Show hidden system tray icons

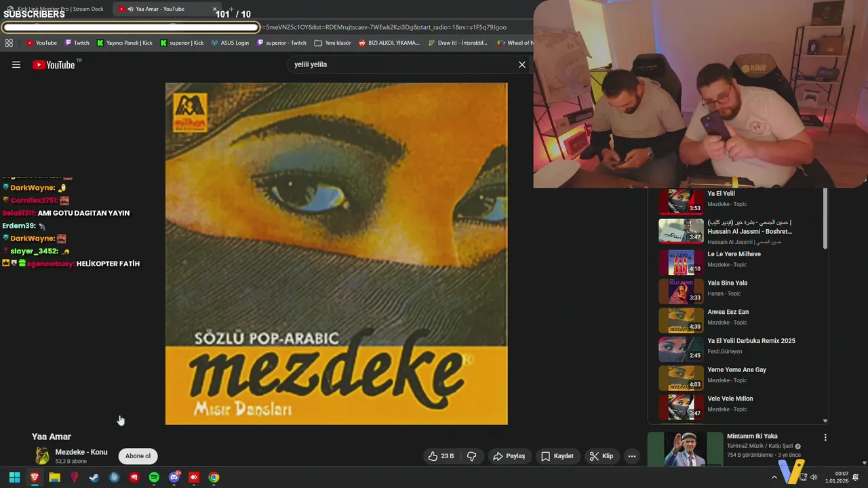774,477
